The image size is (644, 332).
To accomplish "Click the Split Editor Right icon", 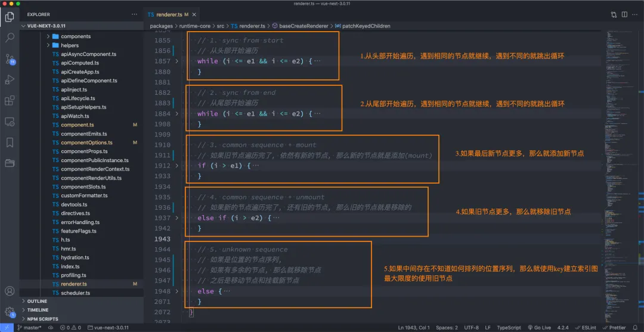I will tap(626, 14).
